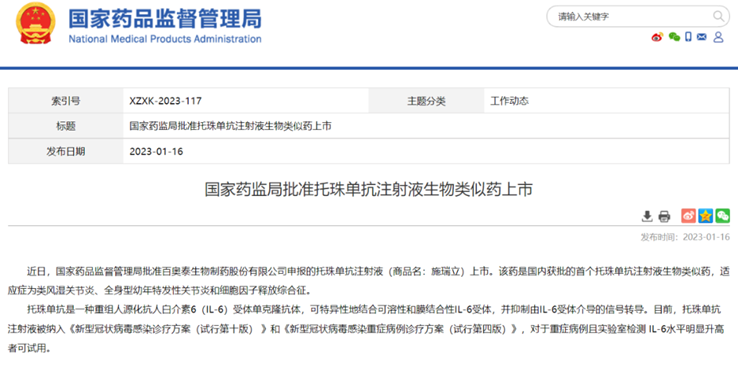
Task: Click the email envelope icon
Action: point(702,37)
